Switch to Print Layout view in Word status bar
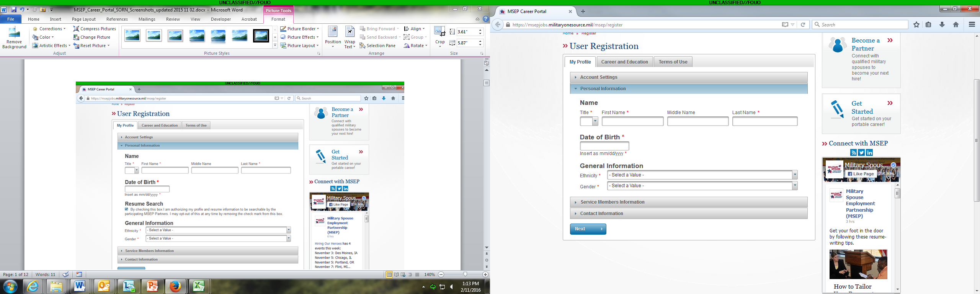 [x=389, y=274]
